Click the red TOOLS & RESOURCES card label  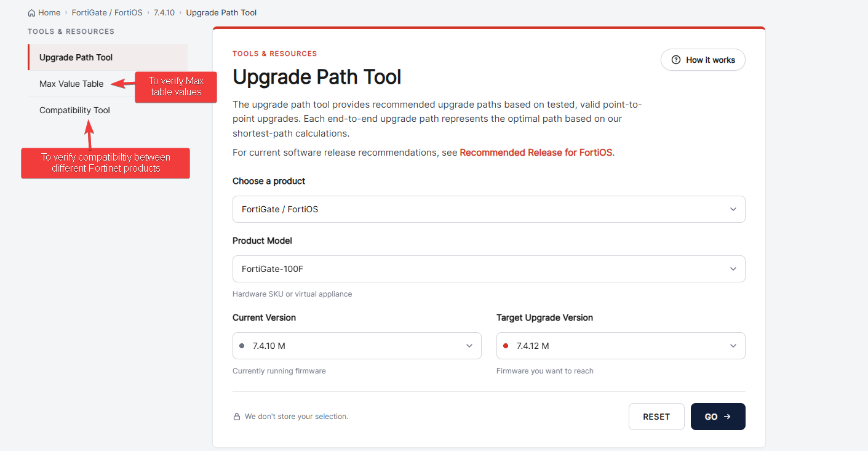(x=275, y=54)
